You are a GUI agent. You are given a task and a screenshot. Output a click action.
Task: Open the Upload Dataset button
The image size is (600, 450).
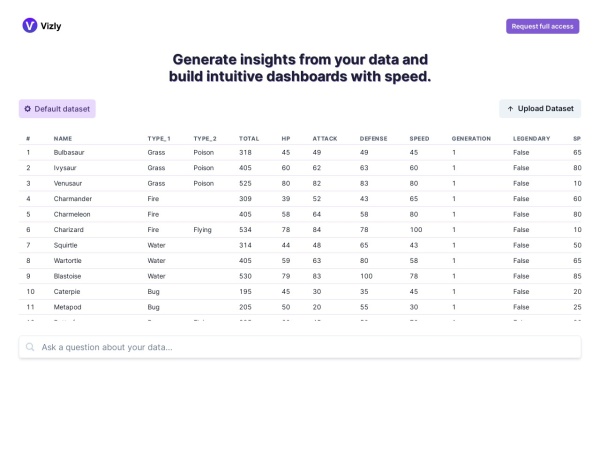(x=540, y=109)
